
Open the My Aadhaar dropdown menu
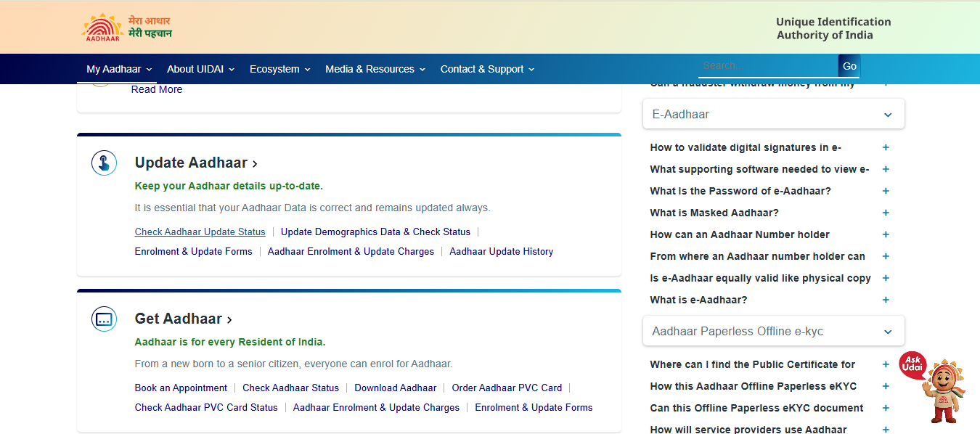[x=119, y=69]
